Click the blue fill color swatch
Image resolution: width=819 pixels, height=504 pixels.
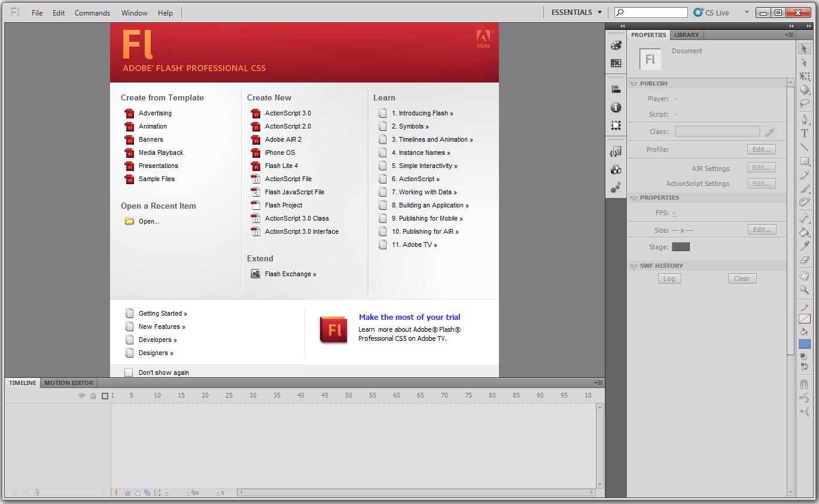coord(805,343)
